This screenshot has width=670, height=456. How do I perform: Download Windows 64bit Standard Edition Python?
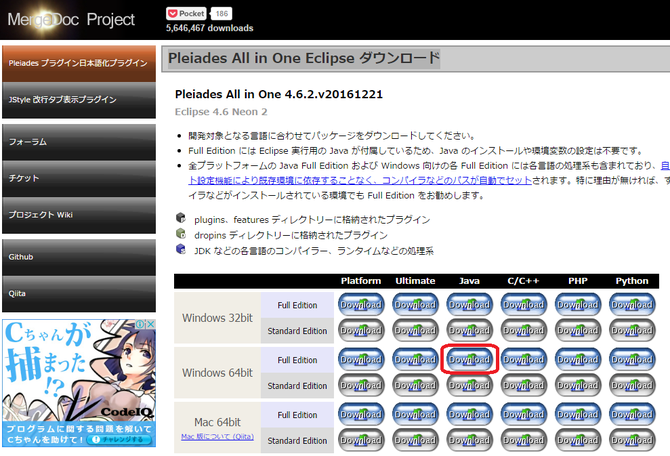(x=632, y=385)
